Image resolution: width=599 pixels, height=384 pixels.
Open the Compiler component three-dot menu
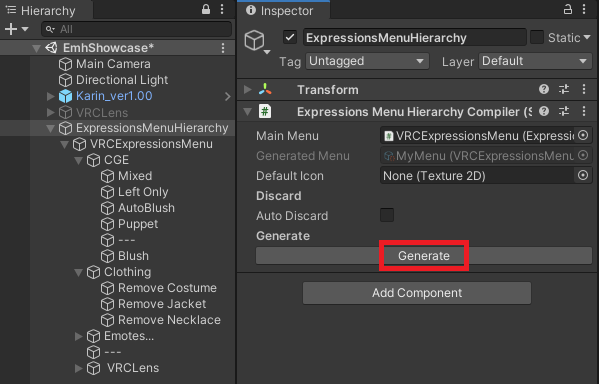[584, 112]
